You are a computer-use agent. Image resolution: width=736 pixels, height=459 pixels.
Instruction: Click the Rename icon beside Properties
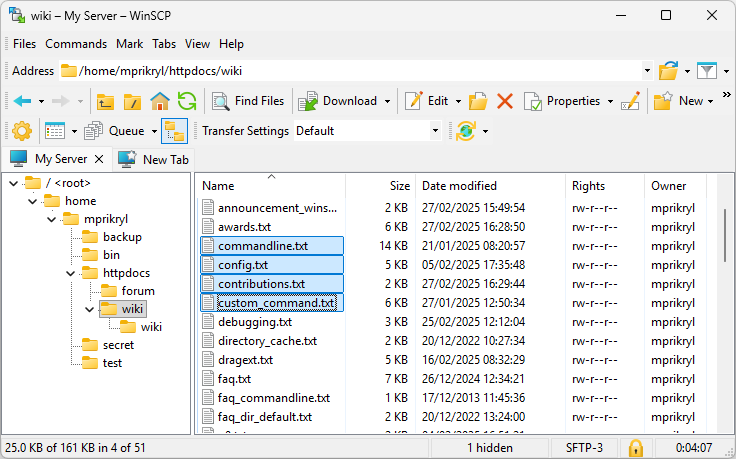[630, 101]
